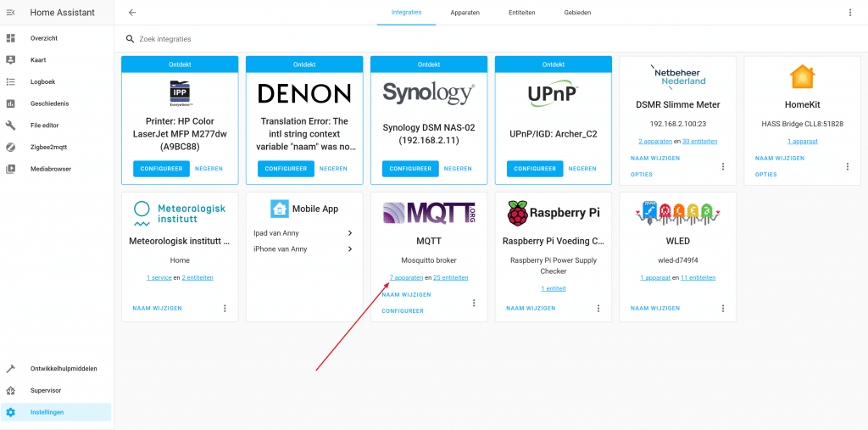The height and width of the screenshot is (430, 868).
Task: Collapse the Home Assistant sidebar menu icon
Action: click(x=10, y=12)
